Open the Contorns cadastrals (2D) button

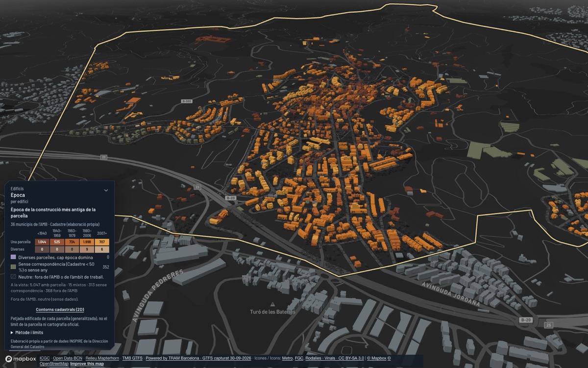click(x=59, y=310)
